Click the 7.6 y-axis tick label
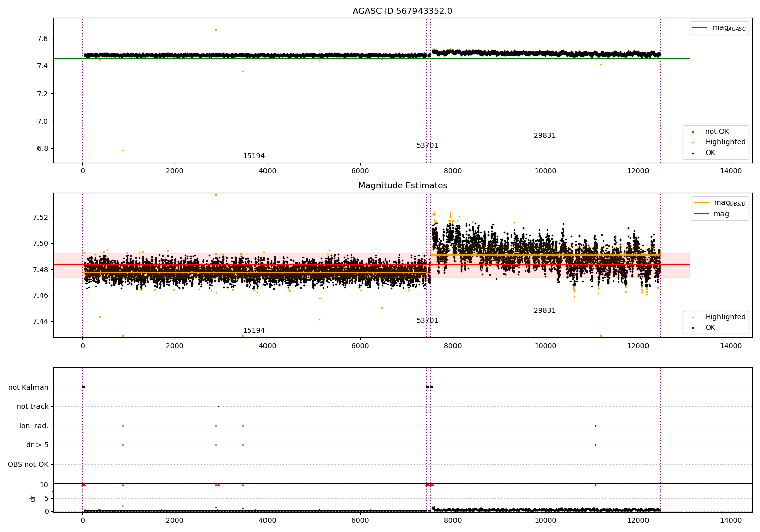 [x=42, y=39]
